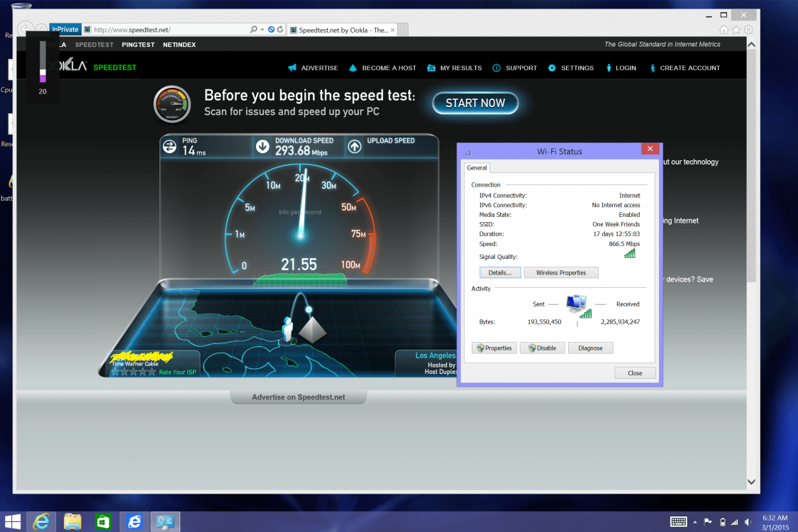Click Close button in Wi-Fi Status
This screenshot has width=798, height=532.
tap(635, 373)
